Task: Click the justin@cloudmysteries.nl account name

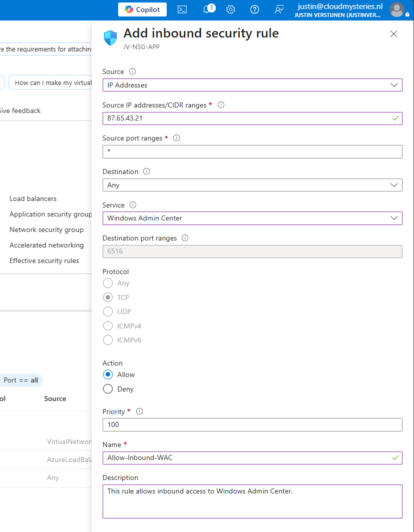Action: 340,6
